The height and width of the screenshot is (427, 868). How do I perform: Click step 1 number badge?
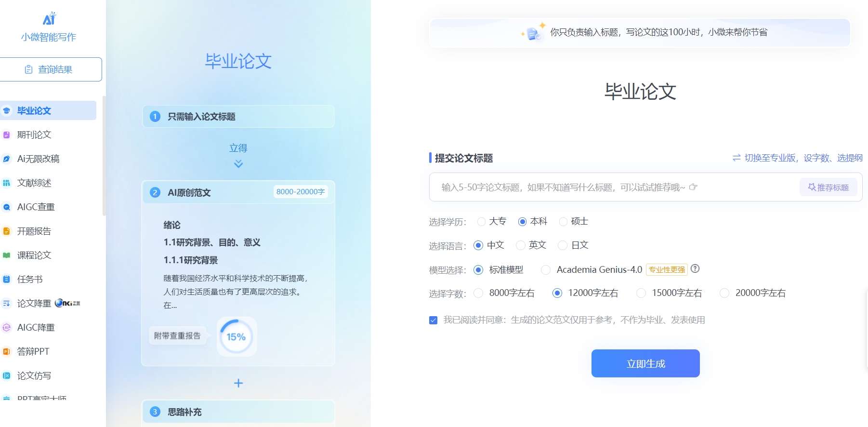pos(155,117)
